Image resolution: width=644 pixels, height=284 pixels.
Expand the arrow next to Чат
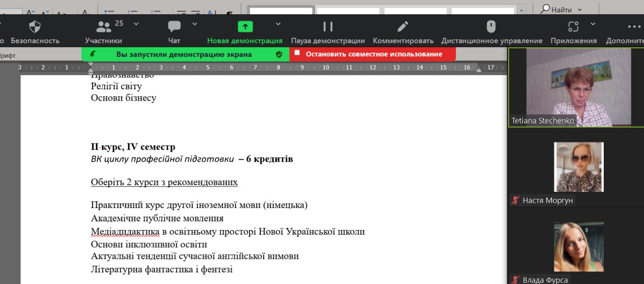click(195, 24)
